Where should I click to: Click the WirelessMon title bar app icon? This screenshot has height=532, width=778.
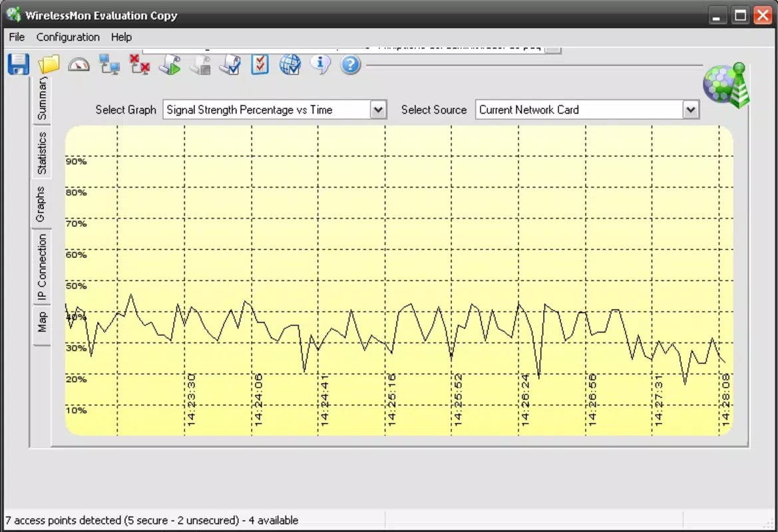pyautogui.click(x=13, y=15)
